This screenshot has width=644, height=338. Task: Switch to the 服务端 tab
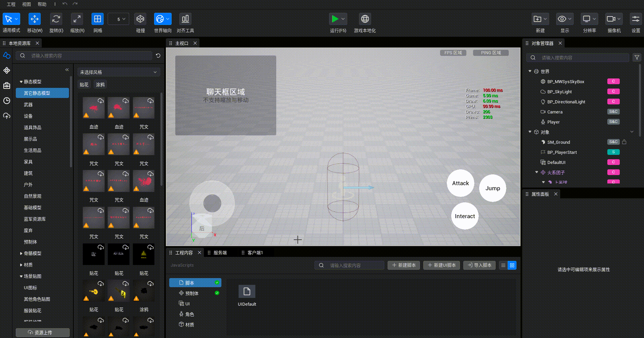pos(220,252)
